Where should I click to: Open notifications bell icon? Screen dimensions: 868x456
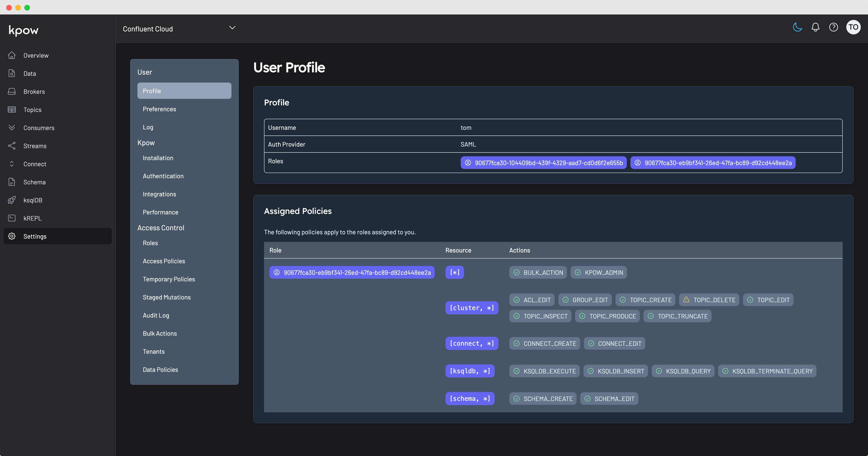click(815, 27)
